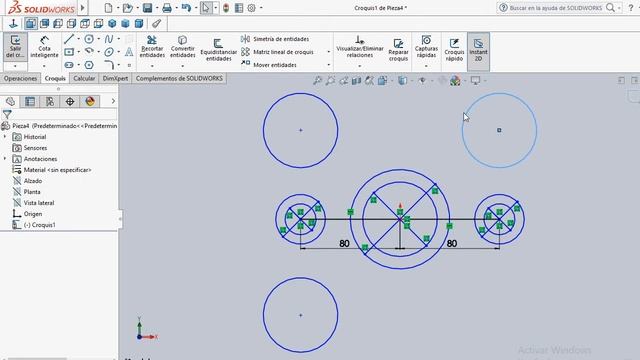Screen dimensions: 640x360
Task: Click Recortar entidades
Action: [x=152, y=46]
